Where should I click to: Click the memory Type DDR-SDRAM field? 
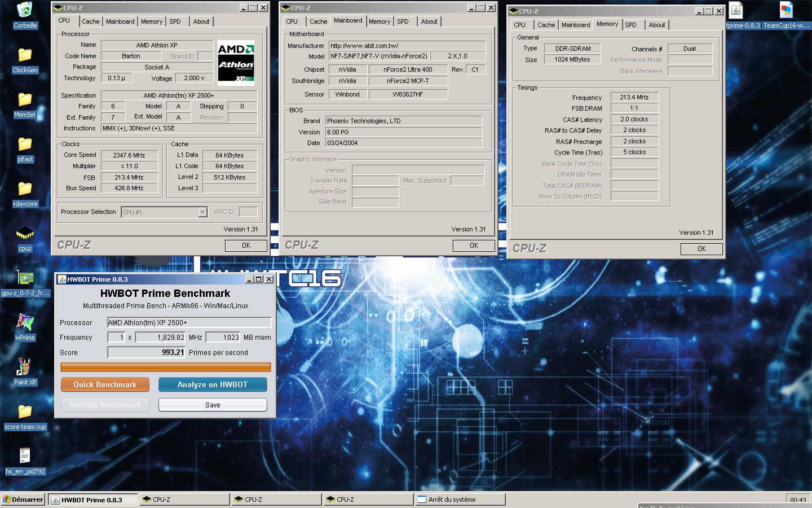572,49
